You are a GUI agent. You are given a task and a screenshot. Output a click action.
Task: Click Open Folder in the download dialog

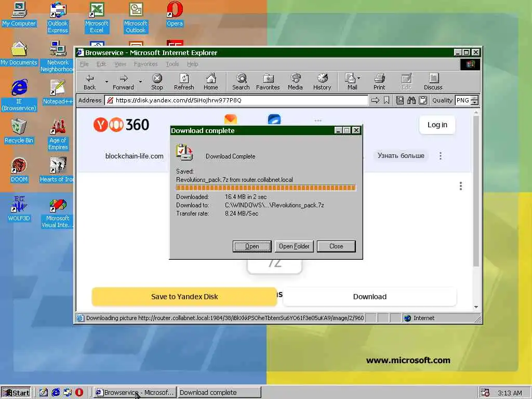tap(294, 246)
